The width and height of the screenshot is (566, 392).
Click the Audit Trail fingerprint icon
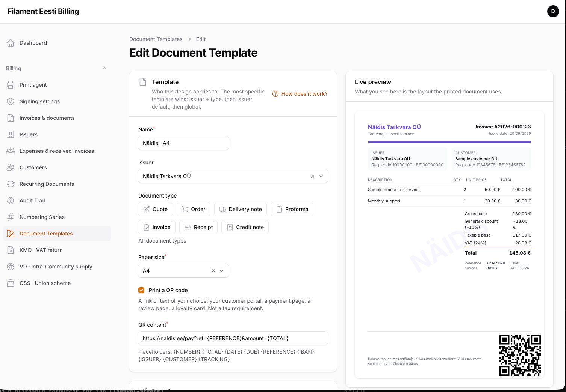[x=11, y=201]
